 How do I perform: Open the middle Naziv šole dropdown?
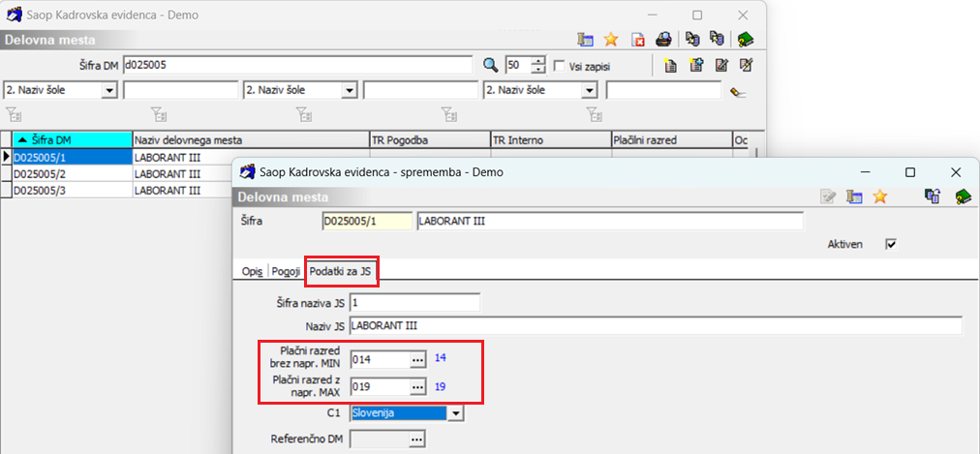tap(350, 91)
